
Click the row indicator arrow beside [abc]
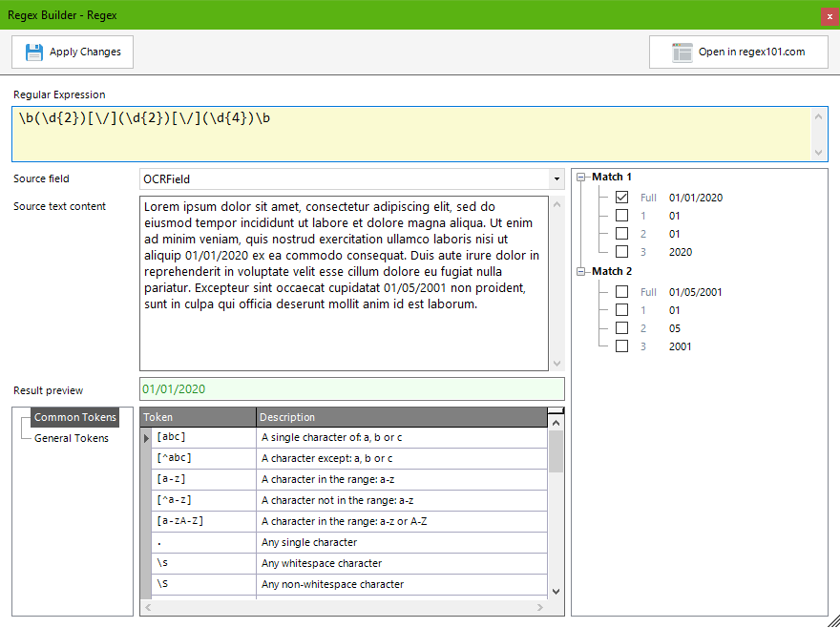click(x=147, y=438)
